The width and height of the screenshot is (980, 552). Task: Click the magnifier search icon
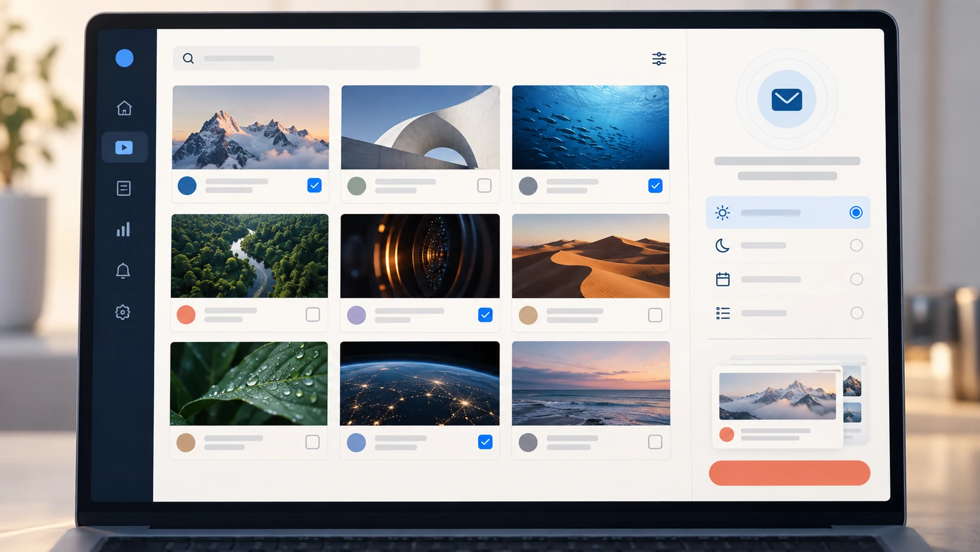click(x=188, y=58)
